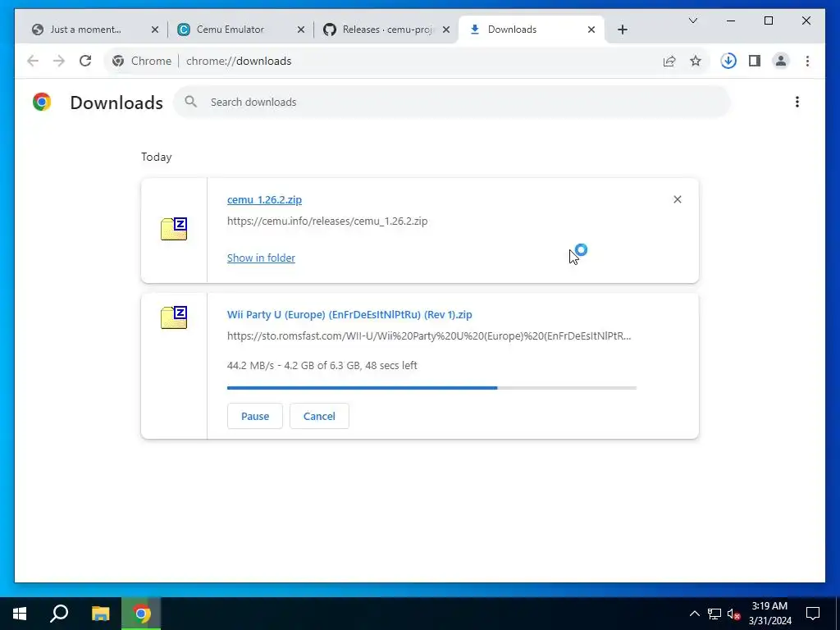
Task: Close the Just a moment... tab
Action: [x=155, y=30]
